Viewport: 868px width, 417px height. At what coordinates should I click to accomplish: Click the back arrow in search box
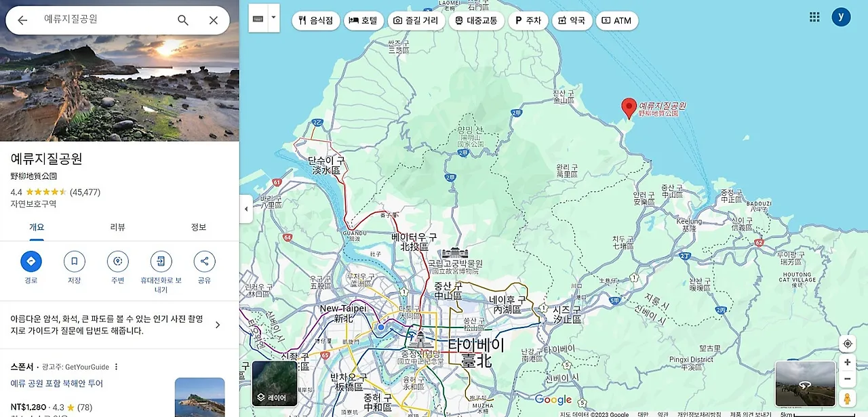point(22,20)
